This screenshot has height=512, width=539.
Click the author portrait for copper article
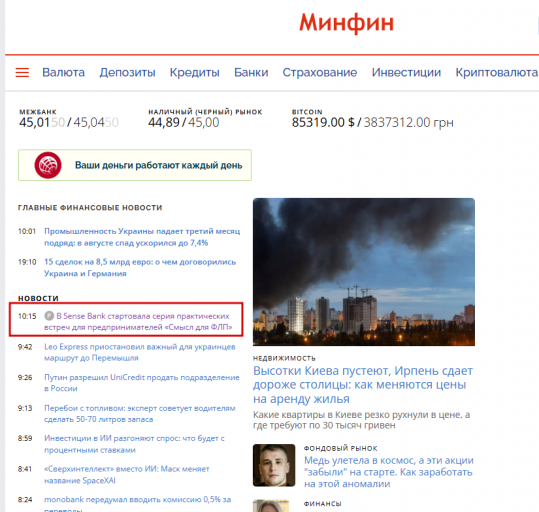[x=274, y=465]
